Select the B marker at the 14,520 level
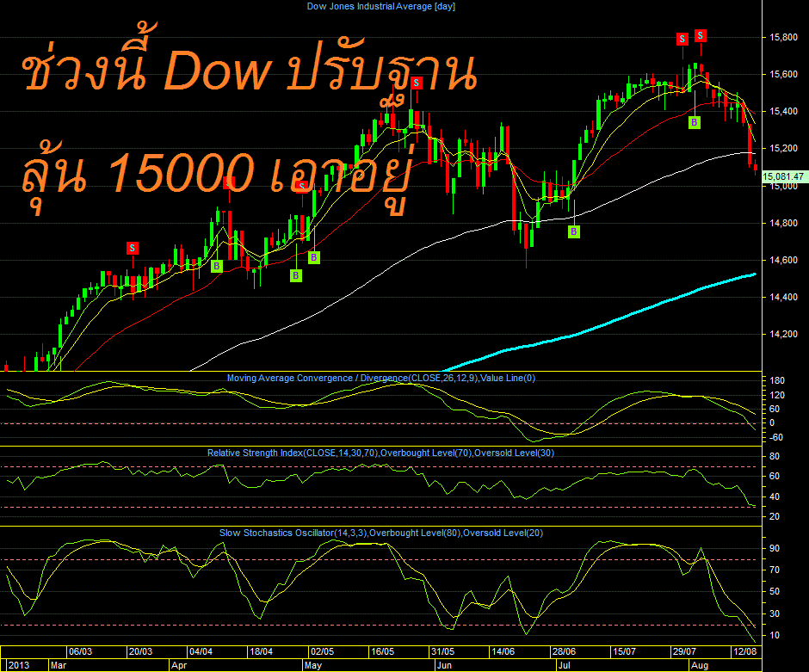The width and height of the screenshot is (809, 672). 296,275
